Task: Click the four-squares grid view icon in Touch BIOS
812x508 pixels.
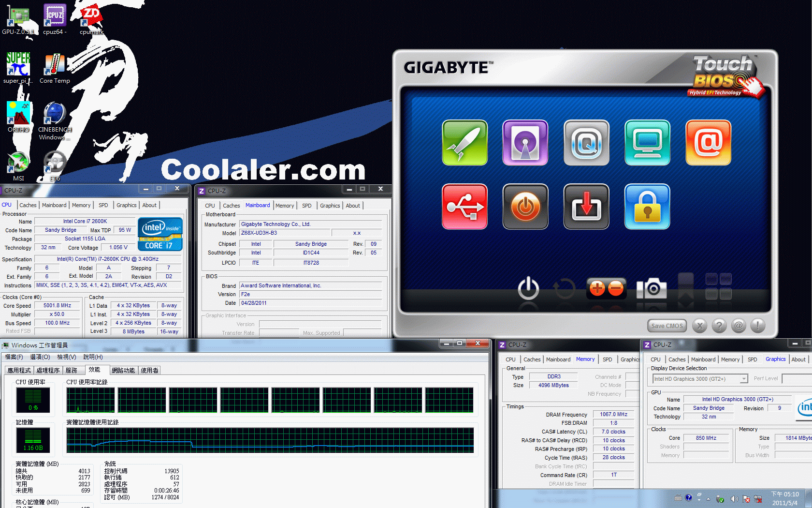Action: click(718, 286)
